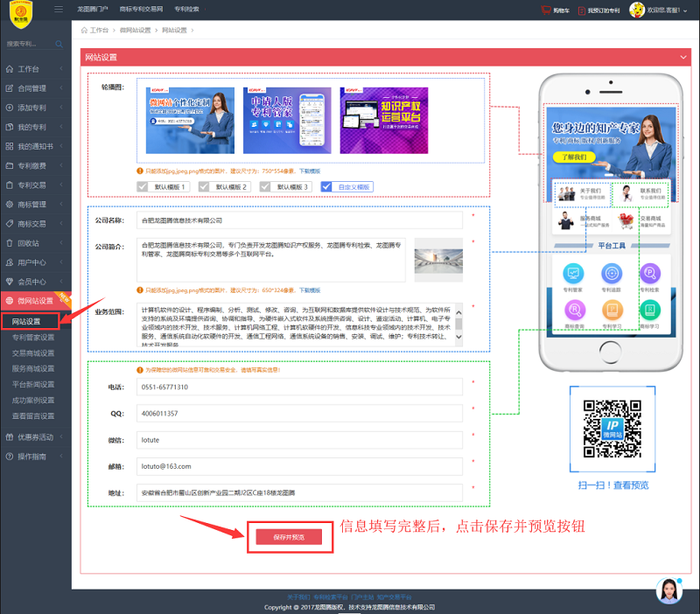Click the 专利检索 icon in phone preview
Image resolution: width=700 pixels, height=614 pixels.
648,274
